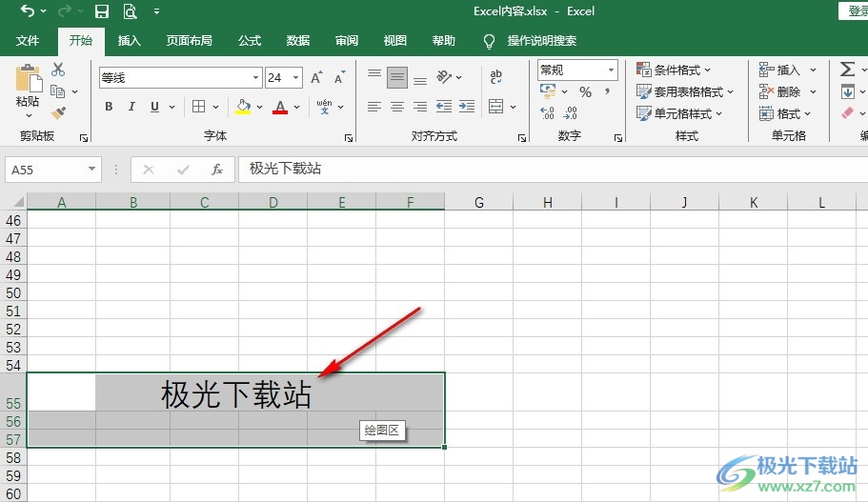Screen dimensions: 868x502
Task: Toggle Italic formatting
Action: coord(131,107)
